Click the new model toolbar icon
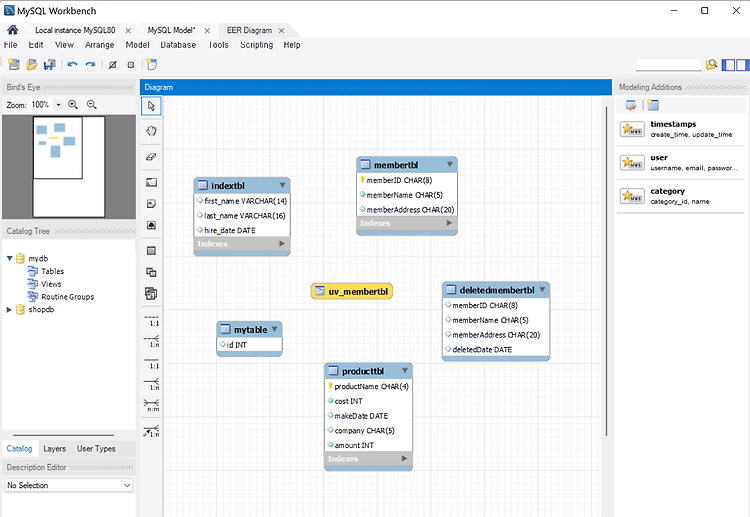The width and height of the screenshot is (750, 517). pos(14,65)
